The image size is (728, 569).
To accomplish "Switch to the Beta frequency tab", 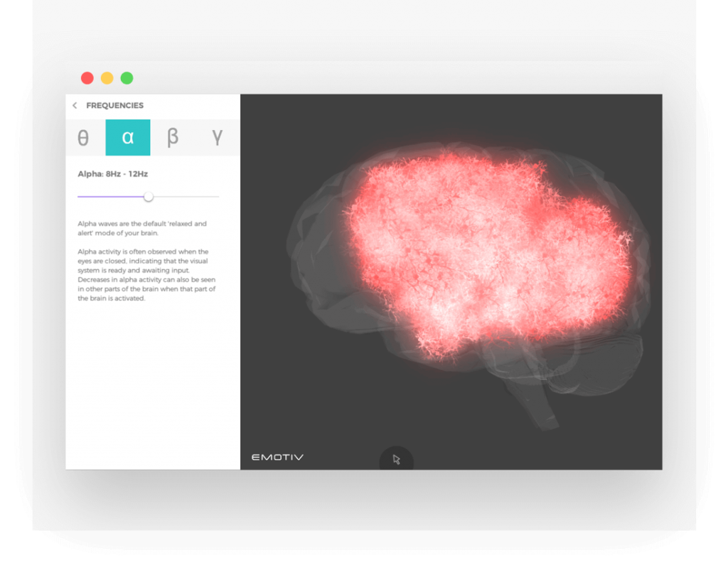I will [x=172, y=137].
